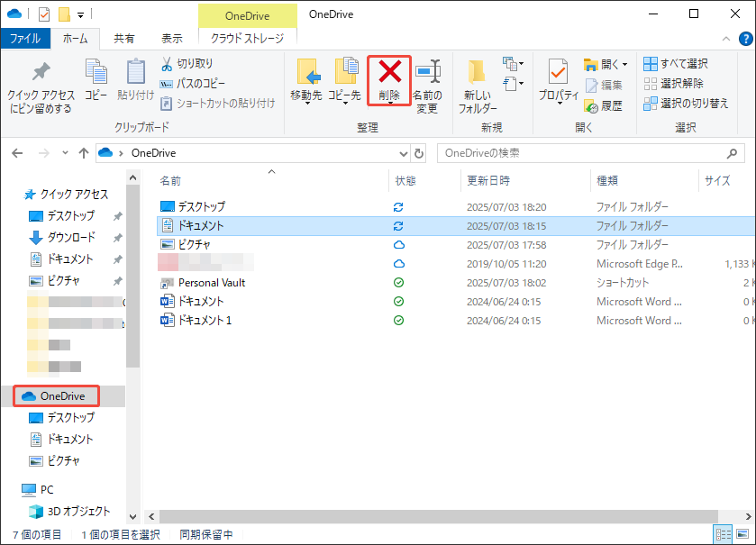The height and width of the screenshot is (545, 756).
Task: Click the Open (開く) ribbon button
Action: pyautogui.click(x=601, y=64)
